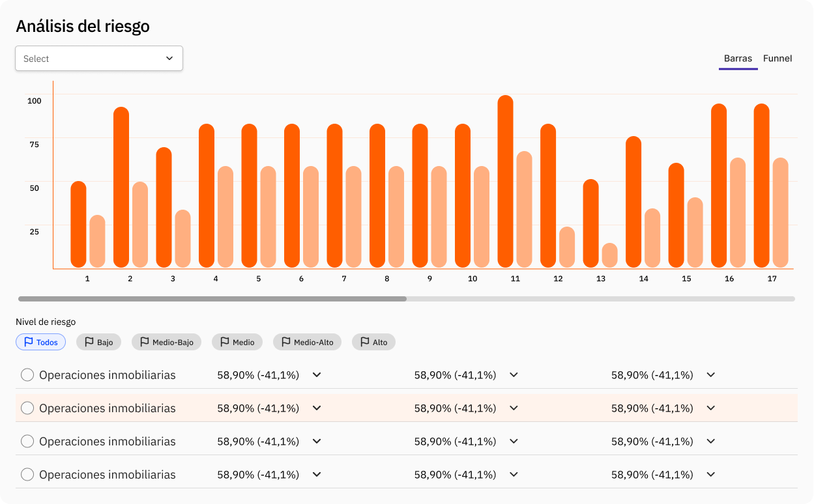Image resolution: width=814 pixels, height=504 pixels.
Task: Expand last row's rightmost percentage chevron
Action: [x=711, y=475]
